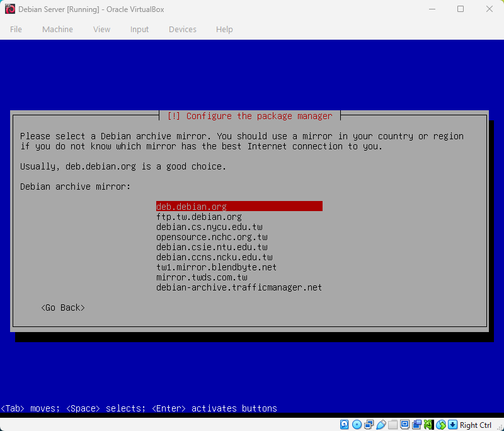Activate the Go Back button
Viewport: 504px width, 431px height.
pos(62,307)
